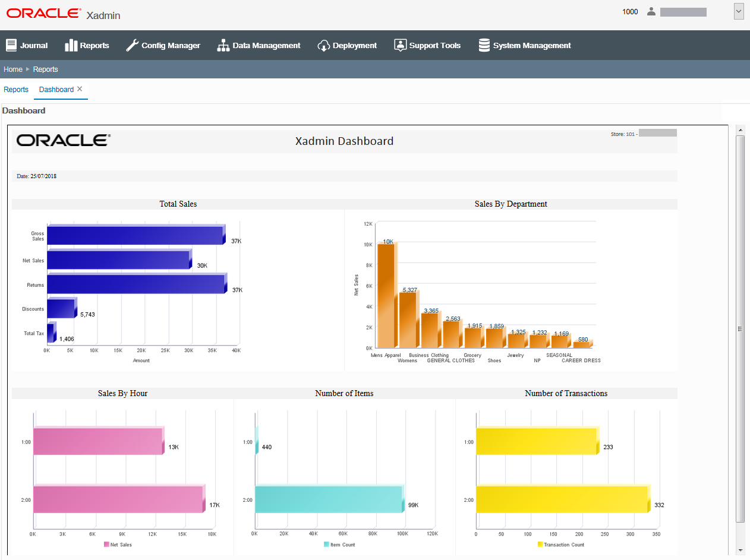Viewport: 750px width, 560px height.
Task: Select the Dashboard tab
Action: point(56,89)
